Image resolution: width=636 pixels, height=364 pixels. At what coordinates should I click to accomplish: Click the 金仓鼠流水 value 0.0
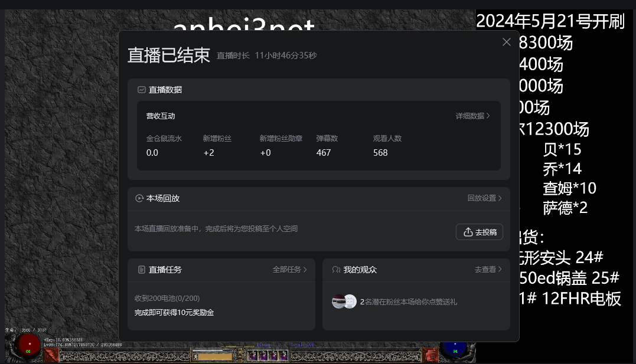pos(152,153)
